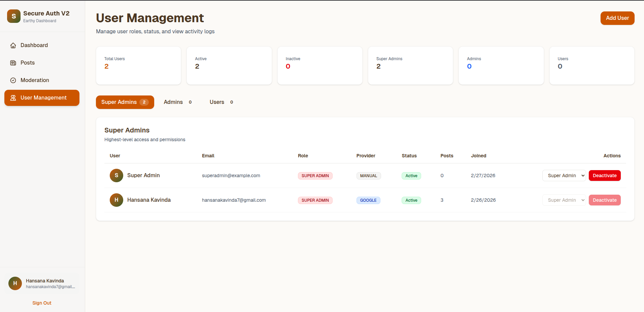644x312 pixels.
Task: Click the profile avatar in sidebar footer
Action: [15, 283]
